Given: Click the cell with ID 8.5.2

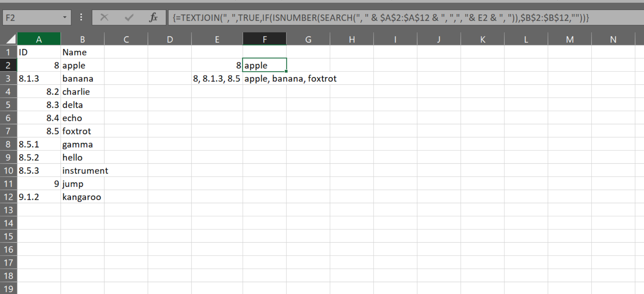Looking at the screenshot, I should (x=39, y=157).
